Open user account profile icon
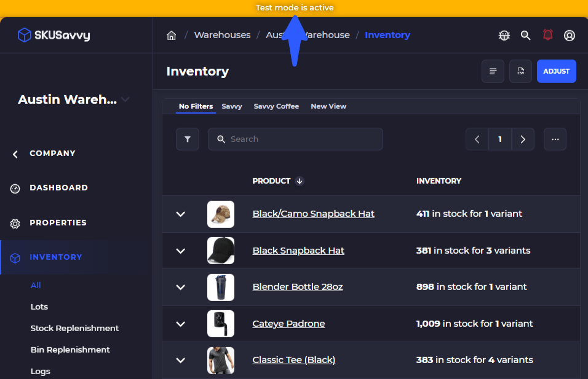 coord(570,35)
